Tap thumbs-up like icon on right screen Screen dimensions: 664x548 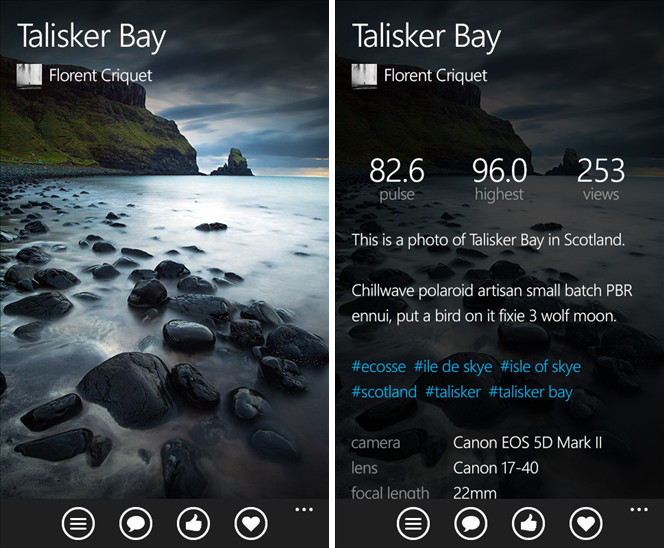pos(528,524)
